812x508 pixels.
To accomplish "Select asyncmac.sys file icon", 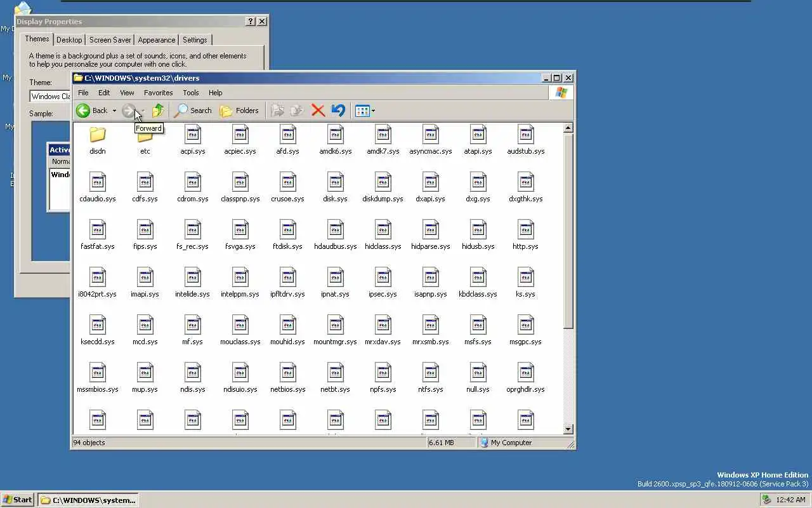I will (x=431, y=135).
